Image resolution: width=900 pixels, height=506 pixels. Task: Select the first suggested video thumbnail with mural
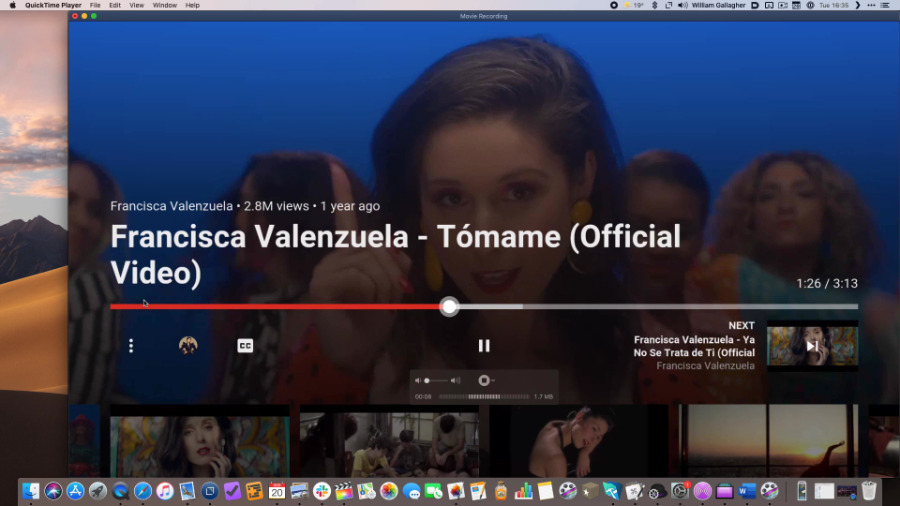pos(200,443)
